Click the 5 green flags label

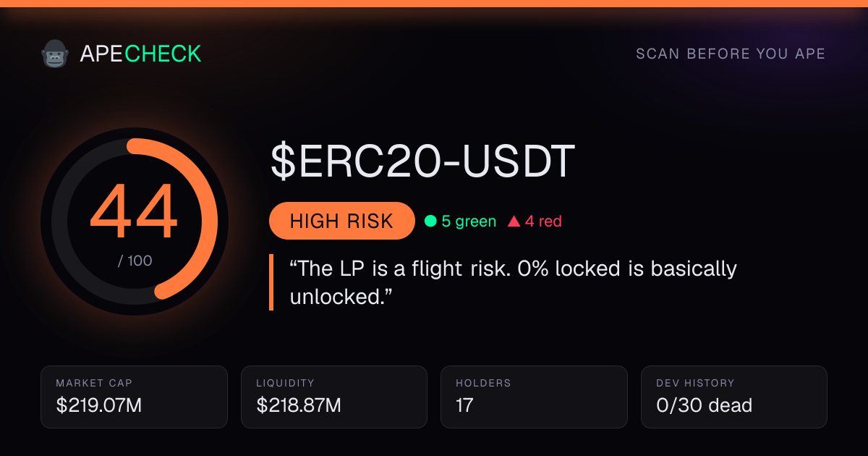(x=469, y=221)
